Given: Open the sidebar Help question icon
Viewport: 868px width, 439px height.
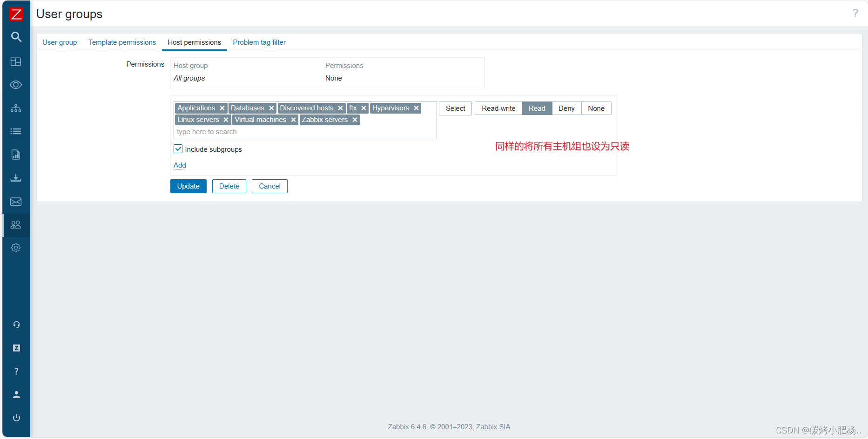Looking at the screenshot, I should coord(16,371).
